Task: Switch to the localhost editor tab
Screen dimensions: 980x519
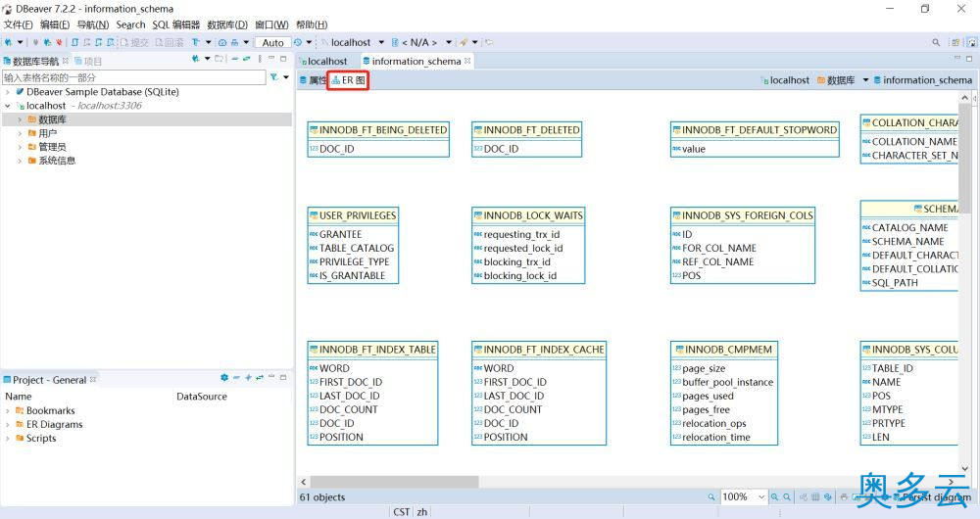Action: pyautogui.click(x=323, y=62)
